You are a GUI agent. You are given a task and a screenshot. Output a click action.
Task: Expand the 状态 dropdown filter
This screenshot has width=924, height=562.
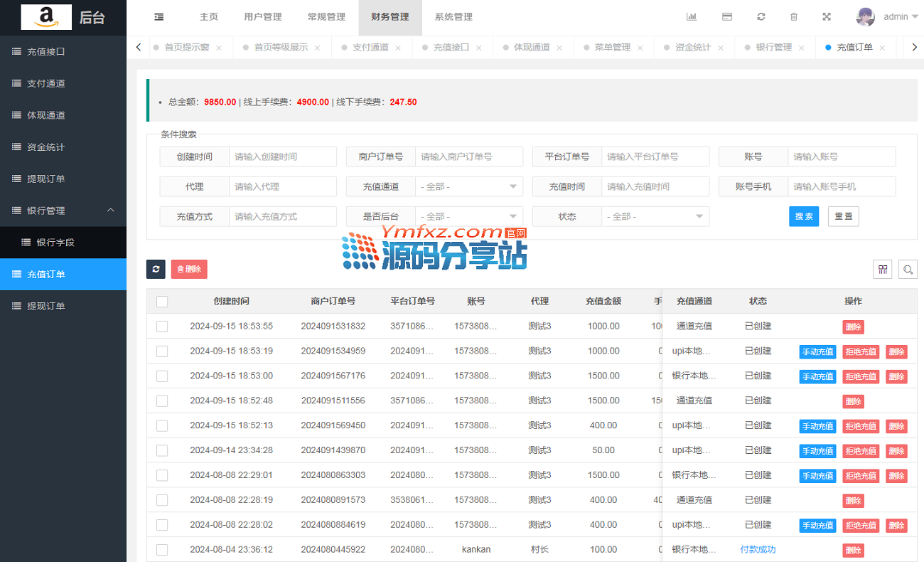pos(655,217)
